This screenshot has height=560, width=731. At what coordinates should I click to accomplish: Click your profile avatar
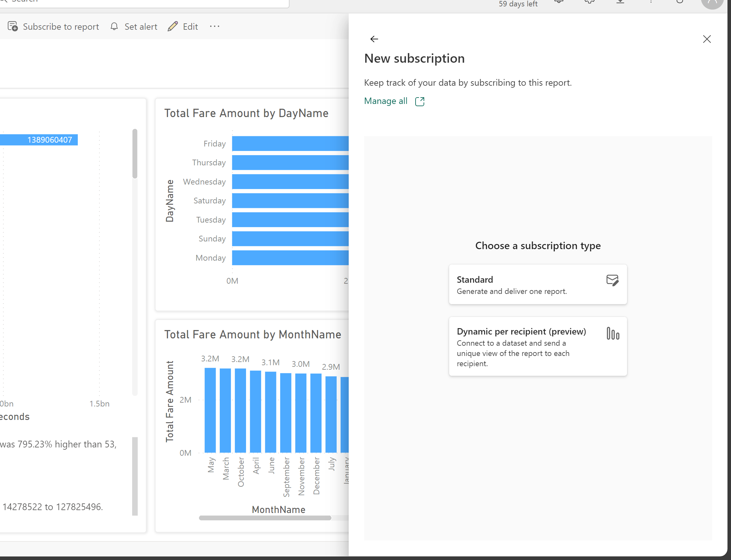(x=713, y=3)
